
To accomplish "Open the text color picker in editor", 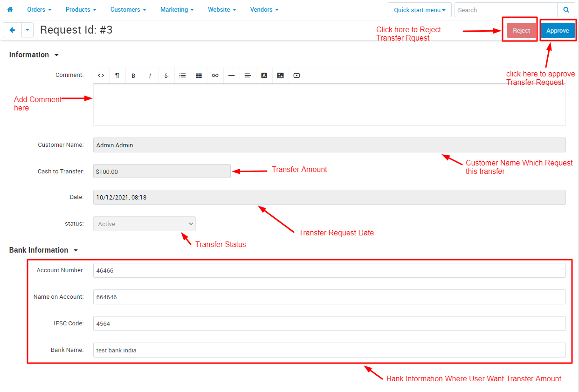I will click(264, 76).
